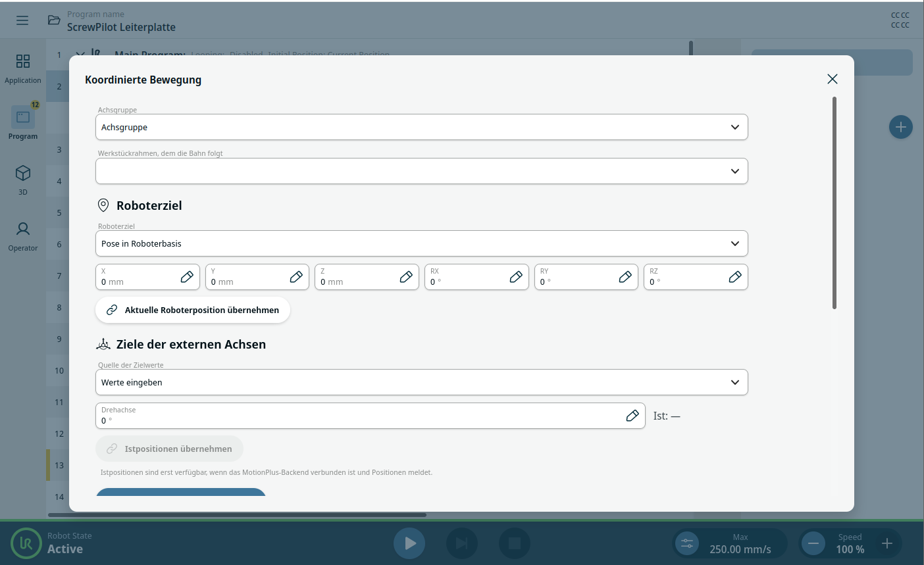Select line 10 in the program tree
The width and height of the screenshot is (924, 565).
[x=59, y=370]
